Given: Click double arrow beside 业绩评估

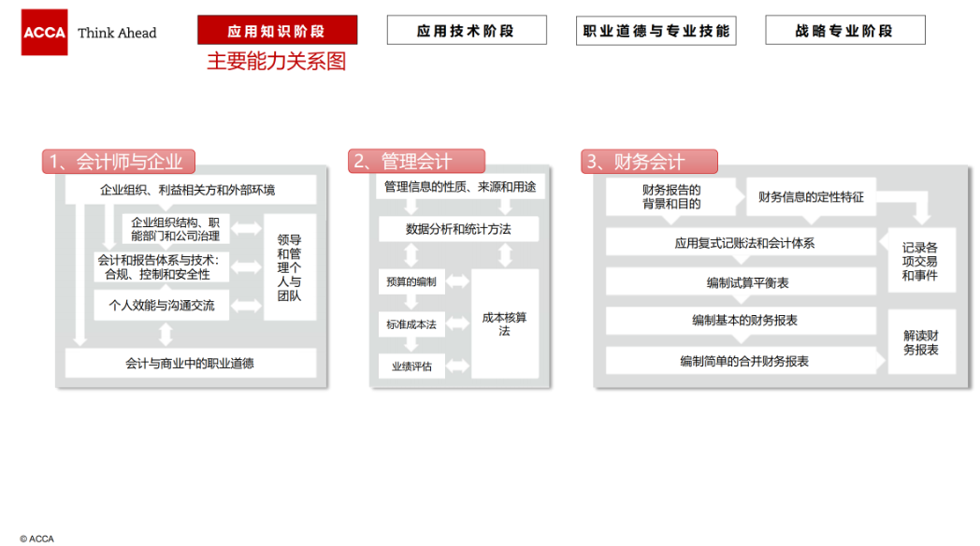Looking at the screenshot, I should 457,366.
